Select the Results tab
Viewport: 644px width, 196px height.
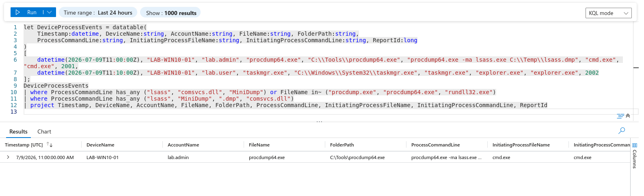click(x=18, y=131)
